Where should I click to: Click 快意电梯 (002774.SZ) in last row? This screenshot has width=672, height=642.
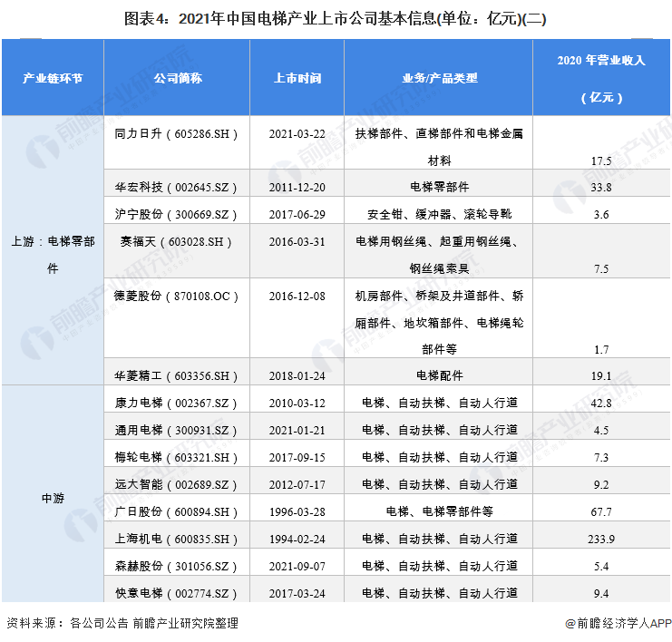(x=178, y=593)
